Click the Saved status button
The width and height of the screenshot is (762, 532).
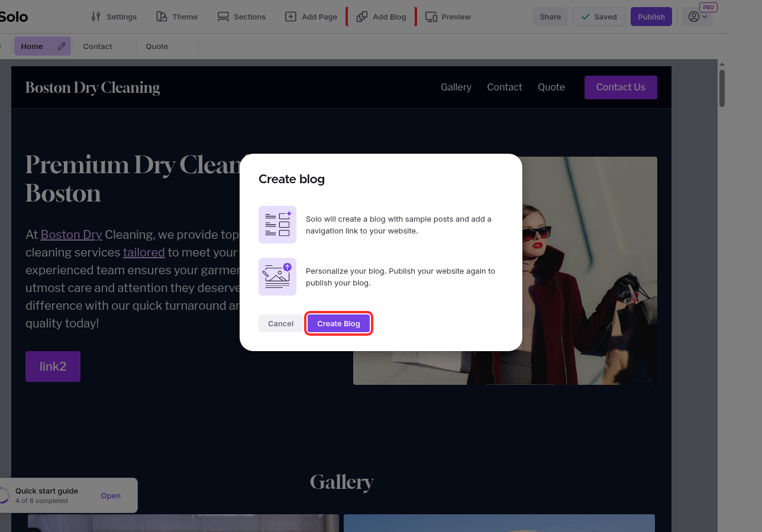(599, 17)
